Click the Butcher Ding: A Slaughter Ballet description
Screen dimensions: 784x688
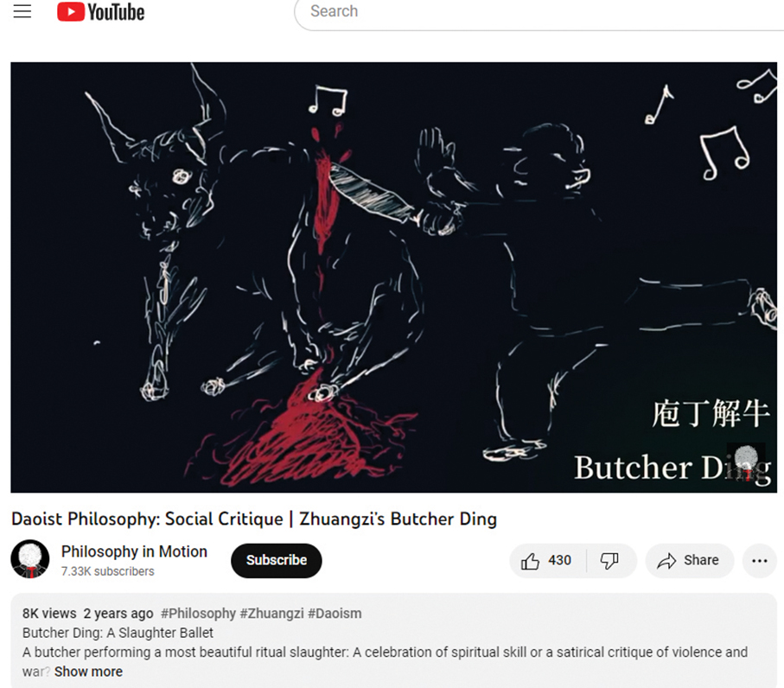(x=118, y=633)
